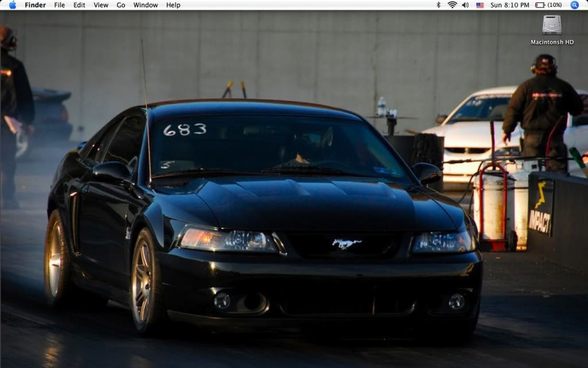The image size is (588, 368).
Task: Click the volume speaker icon
Action: coord(465,5)
